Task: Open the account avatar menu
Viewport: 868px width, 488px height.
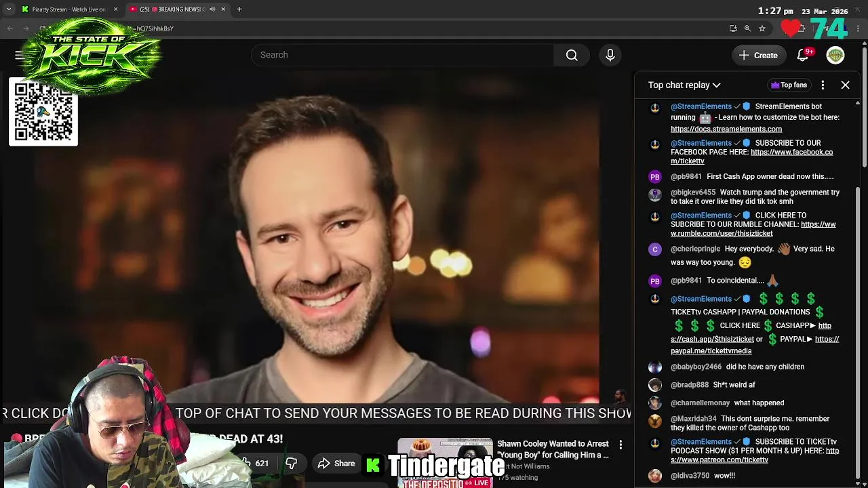Action: [x=835, y=56]
